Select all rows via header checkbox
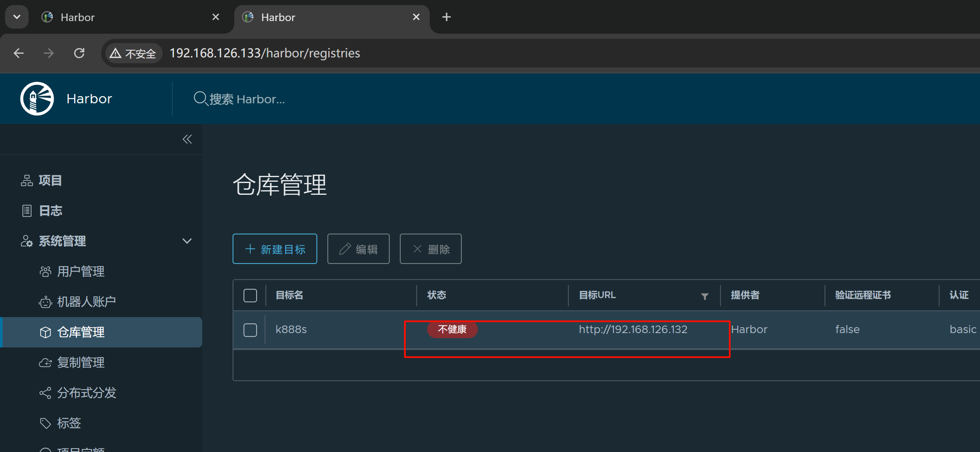Viewport: 980px width, 452px height. coord(250,296)
